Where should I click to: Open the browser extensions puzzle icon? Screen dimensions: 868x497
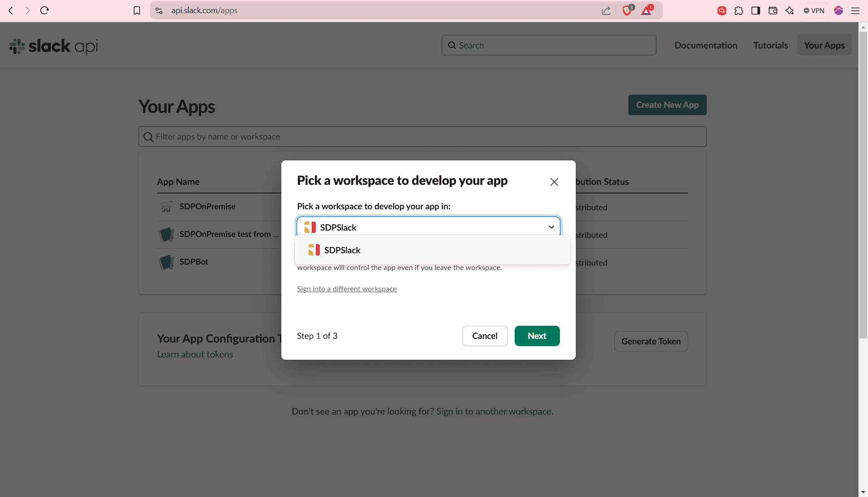739,10
